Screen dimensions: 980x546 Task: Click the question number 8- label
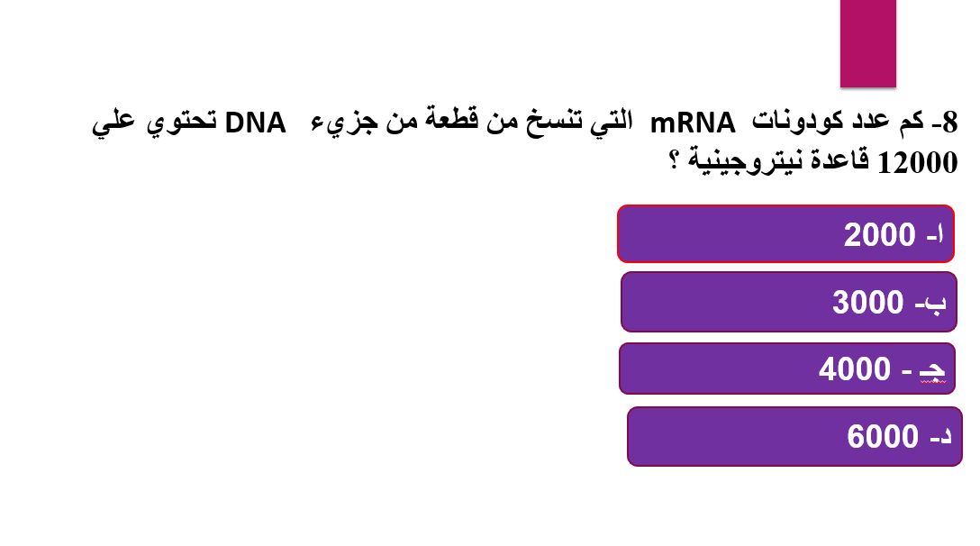tap(945, 122)
